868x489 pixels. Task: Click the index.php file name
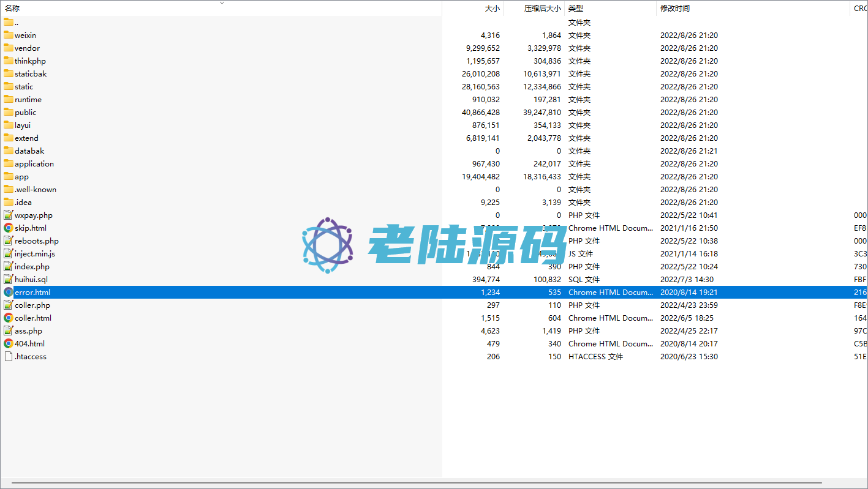pyautogui.click(x=32, y=266)
